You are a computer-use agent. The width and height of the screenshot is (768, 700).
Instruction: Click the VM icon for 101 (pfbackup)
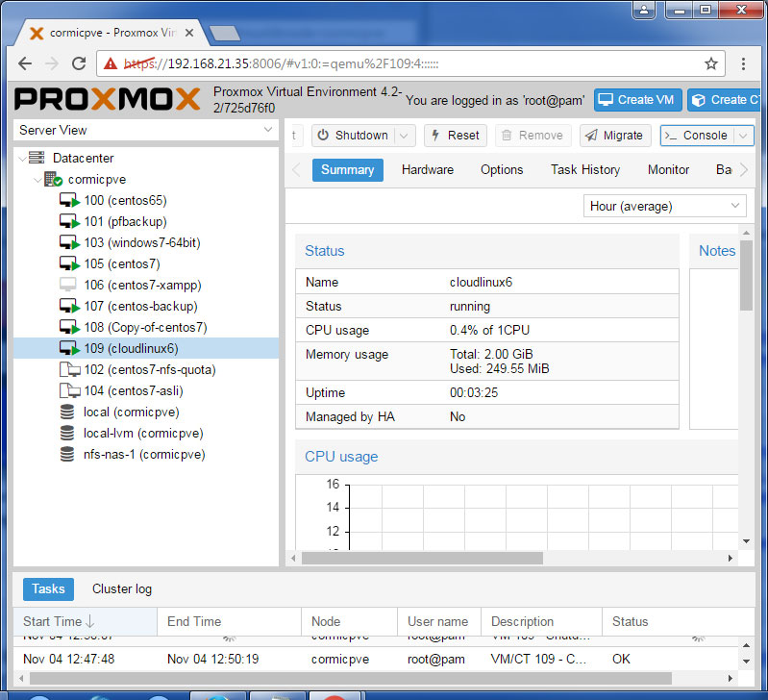coord(69,221)
